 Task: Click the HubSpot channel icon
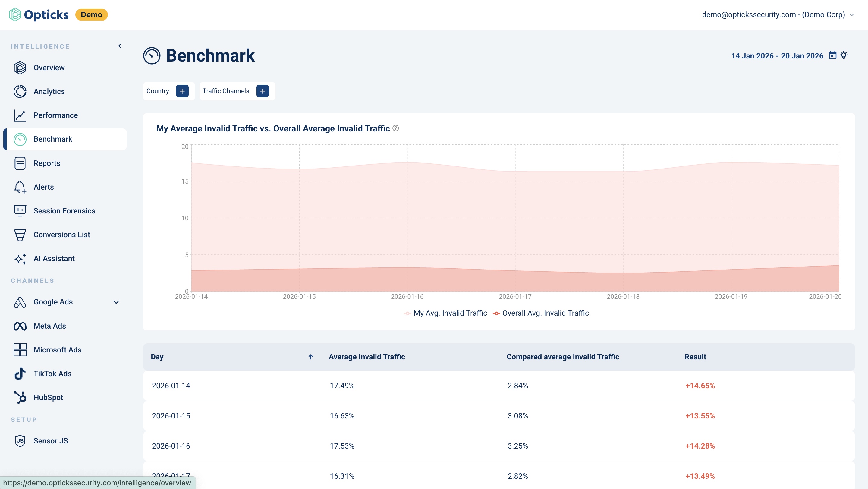[20, 397]
